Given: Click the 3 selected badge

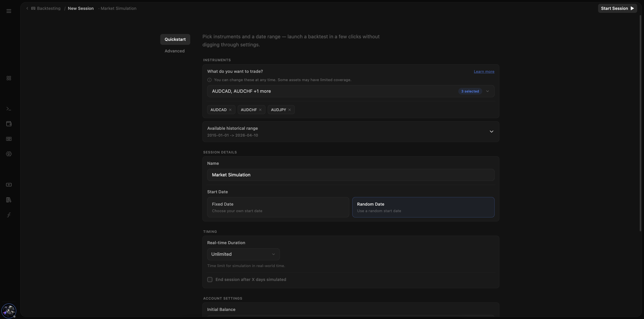Looking at the screenshot, I should coord(470,91).
